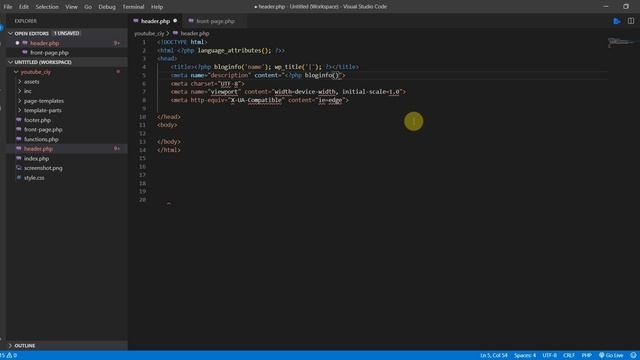Expand the template-parts folder
This screenshot has width=640, height=360.
point(19,110)
